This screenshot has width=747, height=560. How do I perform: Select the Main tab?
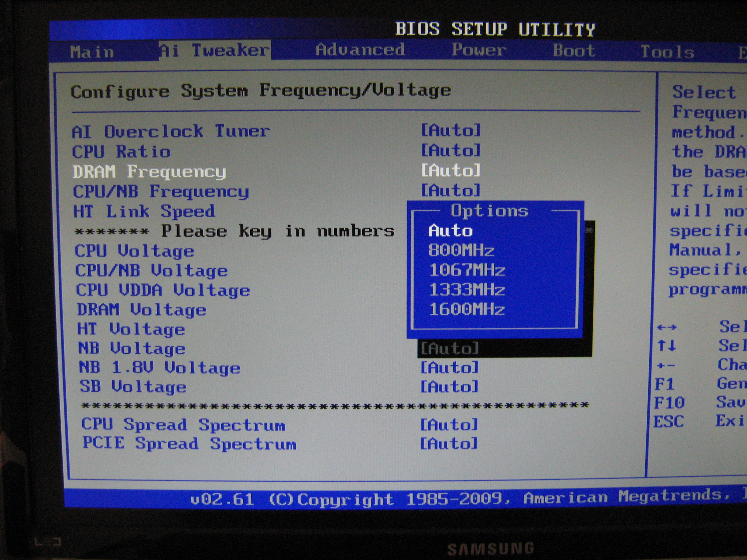tap(92, 52)
